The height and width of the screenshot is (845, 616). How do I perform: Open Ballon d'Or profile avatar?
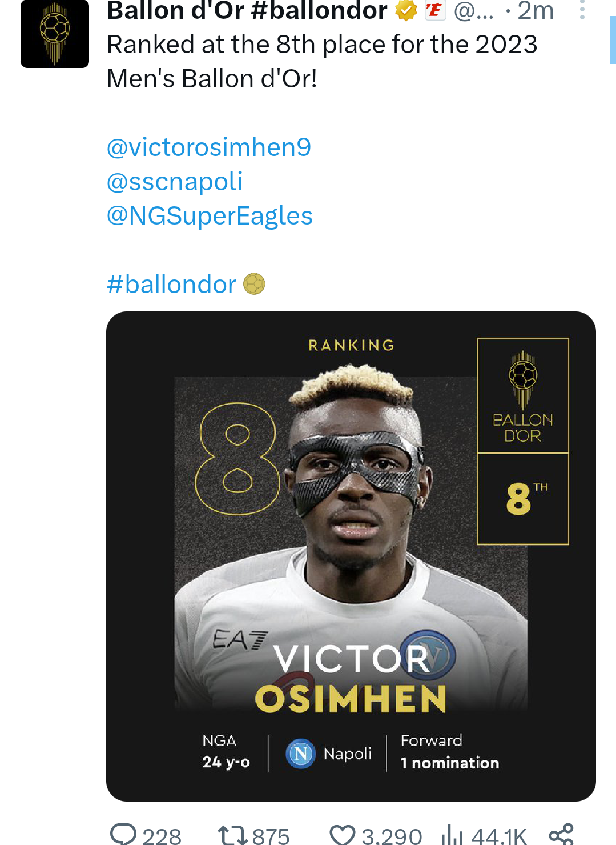point(55,34)
